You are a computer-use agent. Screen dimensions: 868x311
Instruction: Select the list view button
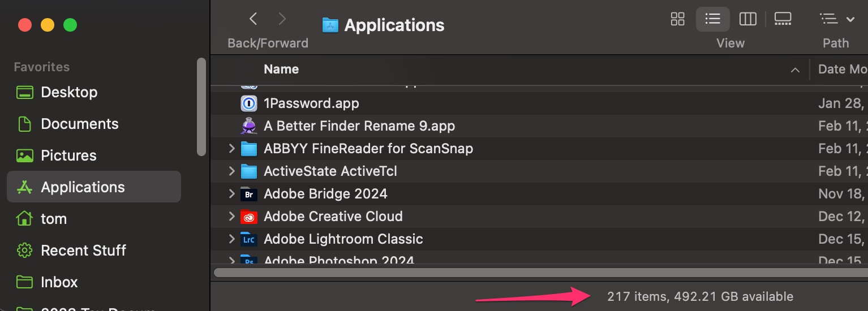712,19
